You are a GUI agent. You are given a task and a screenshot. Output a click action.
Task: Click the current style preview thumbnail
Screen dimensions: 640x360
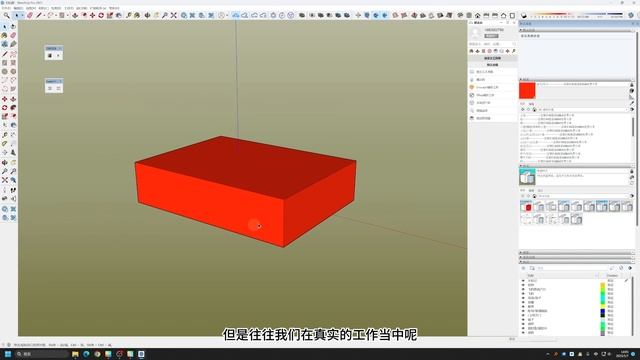(x=527, y=177)
